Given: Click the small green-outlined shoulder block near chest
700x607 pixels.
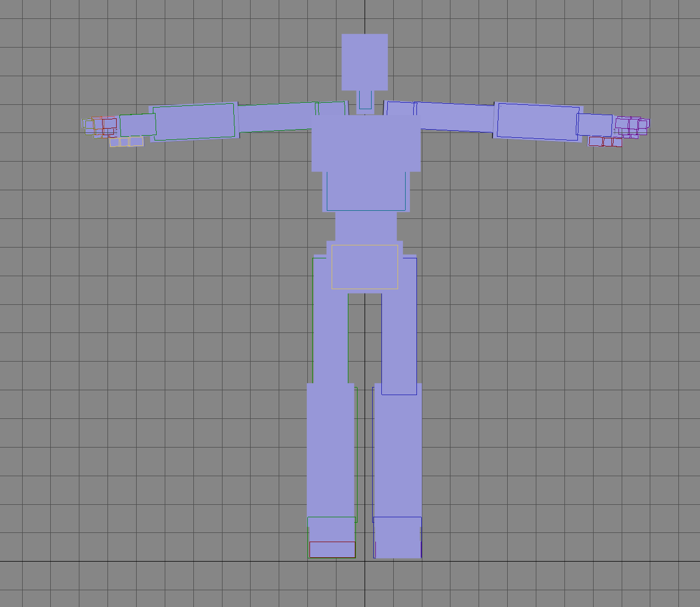Looking at the screenshot, I should click(331, 109).
